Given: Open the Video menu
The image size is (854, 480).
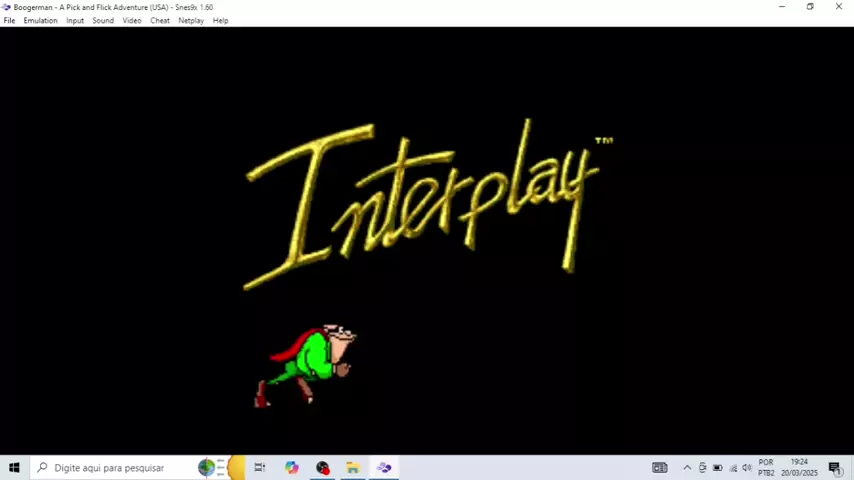Looking at the screenshot, I should pyautogui.click(x=132, y=21).
